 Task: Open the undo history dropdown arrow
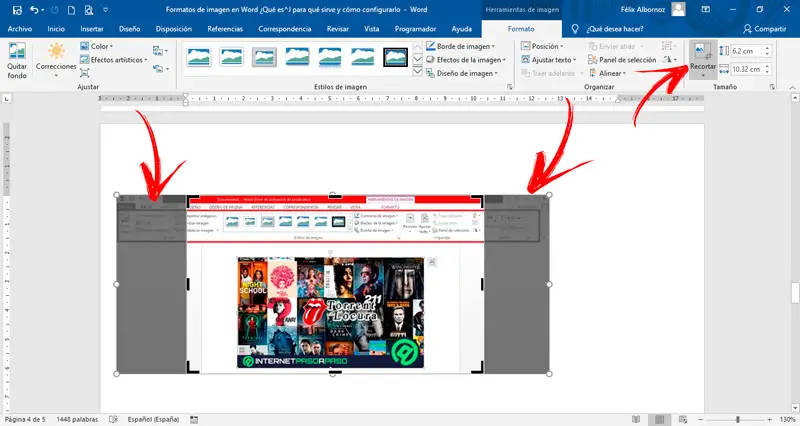point(42,10)
